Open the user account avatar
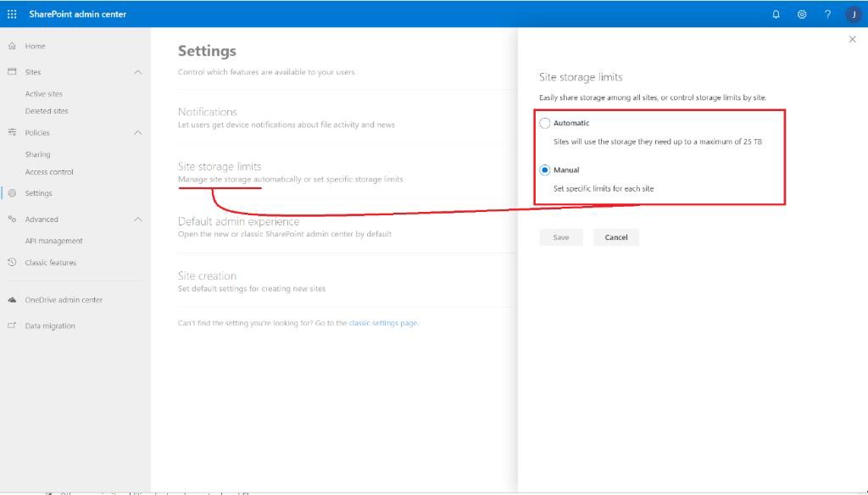This screenshot has width=868, height=495. tap(853, 14)
